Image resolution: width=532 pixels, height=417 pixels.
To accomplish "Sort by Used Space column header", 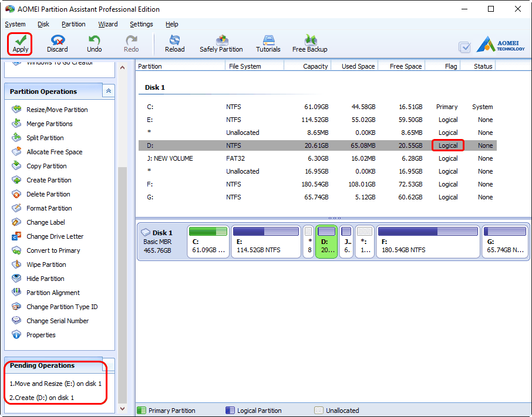I will (355, 66).
